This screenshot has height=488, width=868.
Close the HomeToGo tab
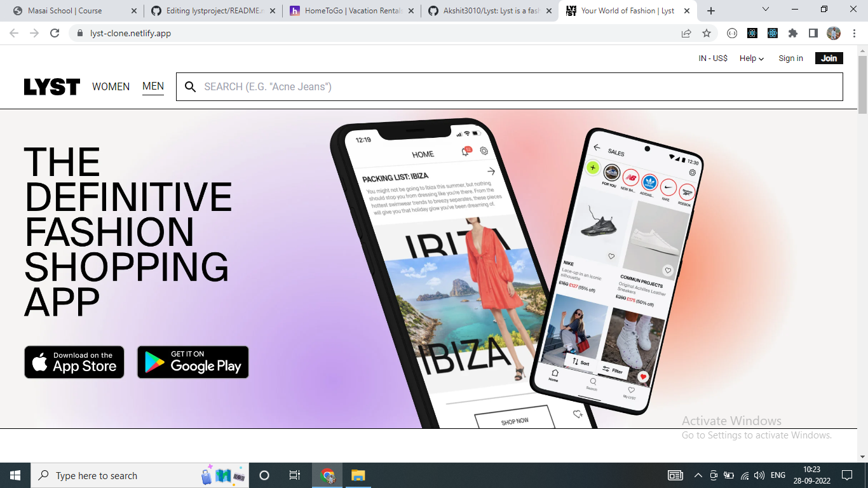tap(410, 11)
